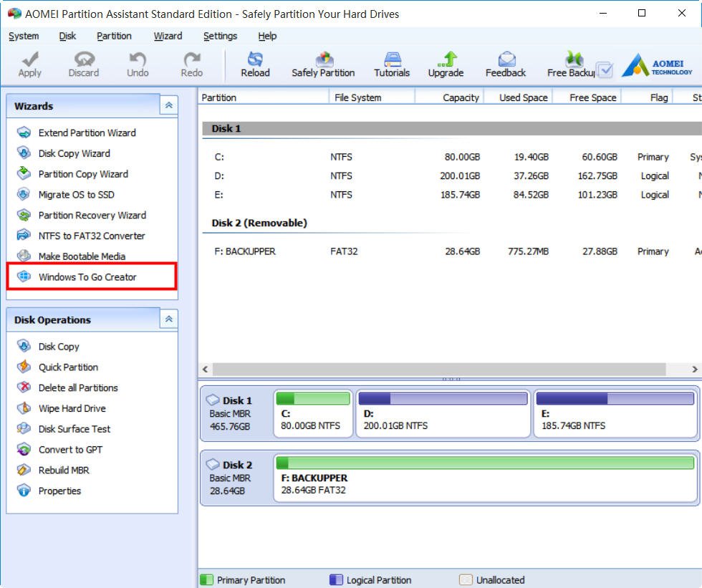Click the Discard toolbar icon

(84, 59)
